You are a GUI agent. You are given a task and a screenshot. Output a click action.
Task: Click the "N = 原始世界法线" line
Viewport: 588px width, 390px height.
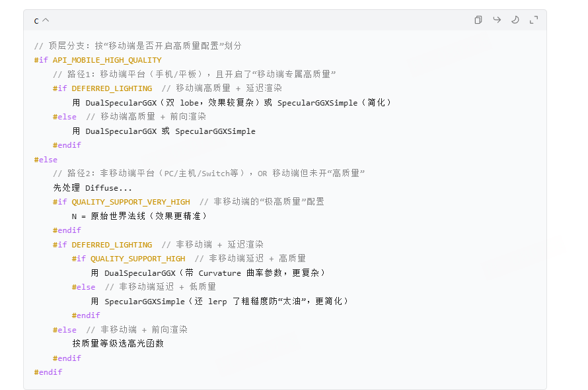tap(139, 216)
